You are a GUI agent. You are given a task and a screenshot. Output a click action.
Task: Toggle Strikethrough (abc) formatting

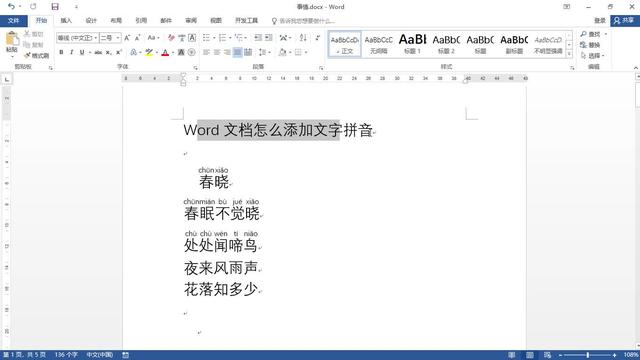[98, 52]
